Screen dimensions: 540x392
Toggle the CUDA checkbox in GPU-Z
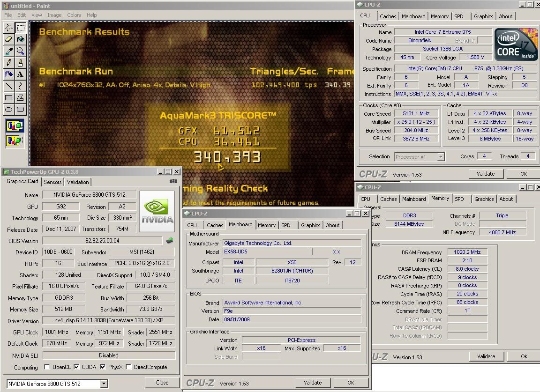[76, 367]
